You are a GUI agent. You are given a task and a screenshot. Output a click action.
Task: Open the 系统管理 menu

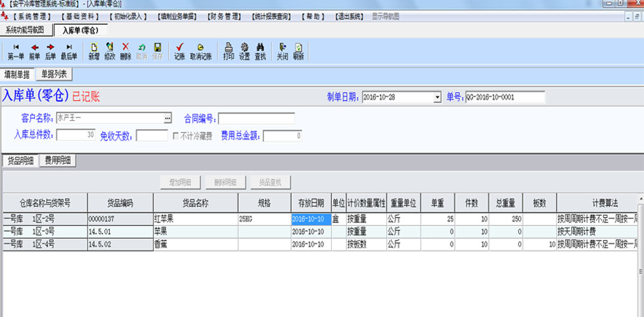click(32, 17)
